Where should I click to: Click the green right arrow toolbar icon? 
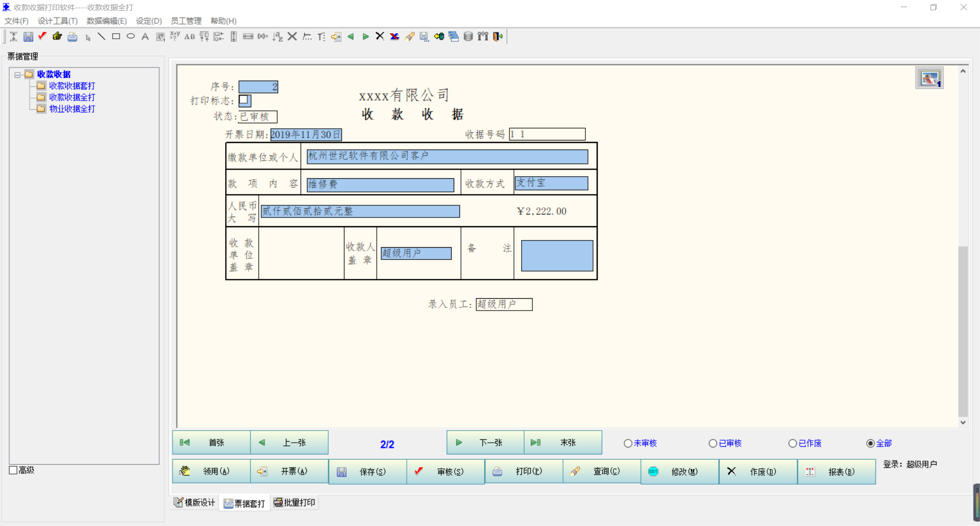(365, 37)
